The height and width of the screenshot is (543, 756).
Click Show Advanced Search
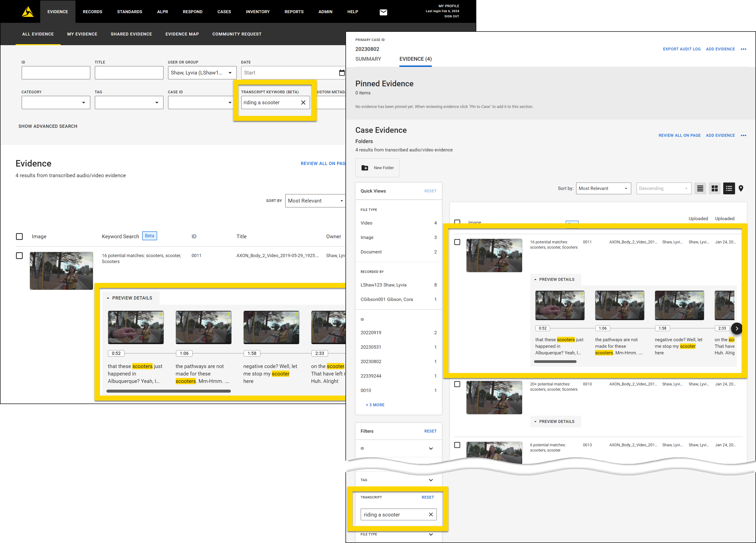tap(48, 126)
